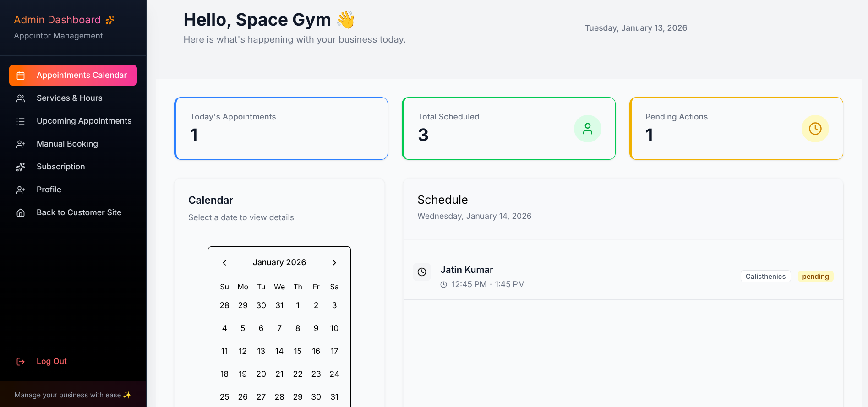Open Profile page
The height and width of the screenshot is (407, 868).
click(73, 190)
